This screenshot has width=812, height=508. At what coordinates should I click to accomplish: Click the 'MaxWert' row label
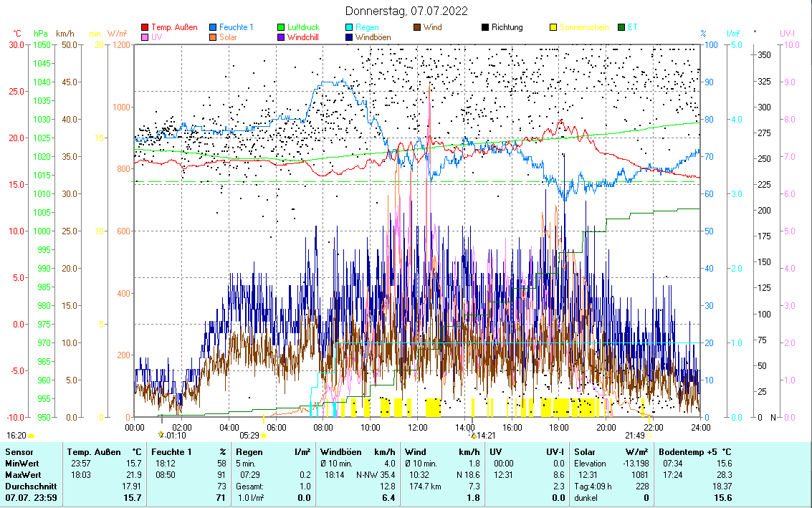(24, 475)
